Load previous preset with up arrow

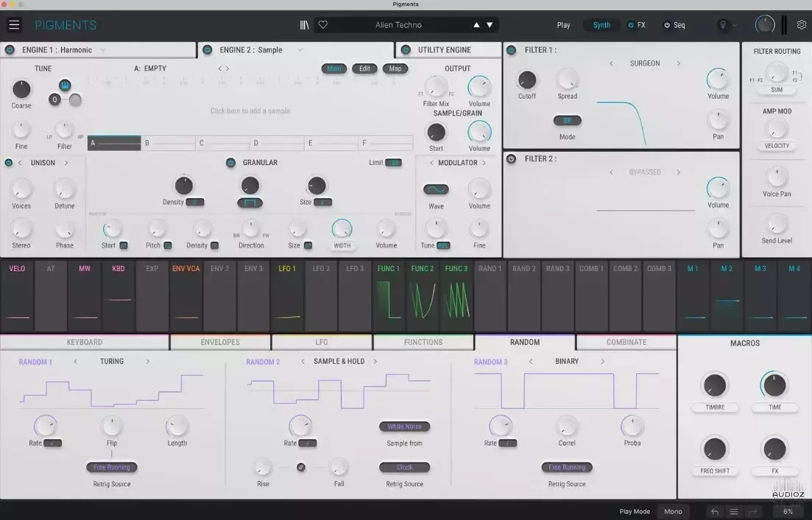click(x=476, y=24)
